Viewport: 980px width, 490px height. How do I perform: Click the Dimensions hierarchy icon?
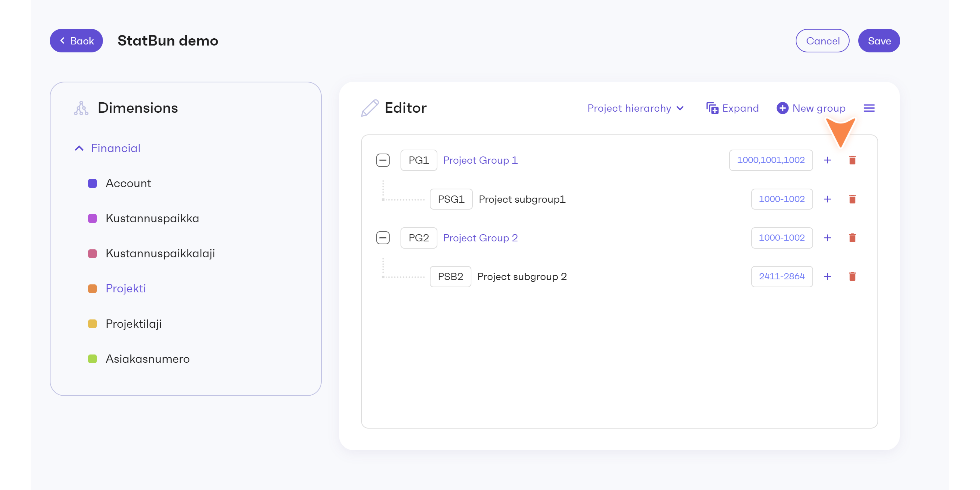pyautogui.click(x=81, y=108)
